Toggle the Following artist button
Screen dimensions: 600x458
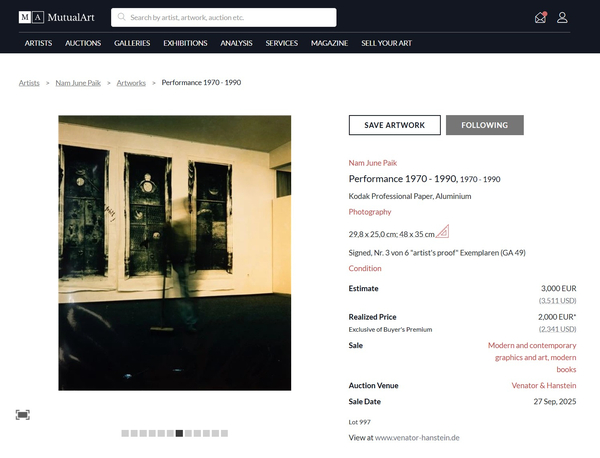click(484, 125)
